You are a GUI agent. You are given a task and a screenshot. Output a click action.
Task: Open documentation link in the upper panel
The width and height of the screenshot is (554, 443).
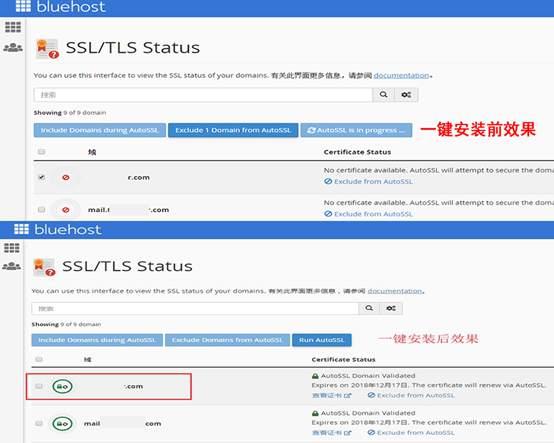coord(401,75)
